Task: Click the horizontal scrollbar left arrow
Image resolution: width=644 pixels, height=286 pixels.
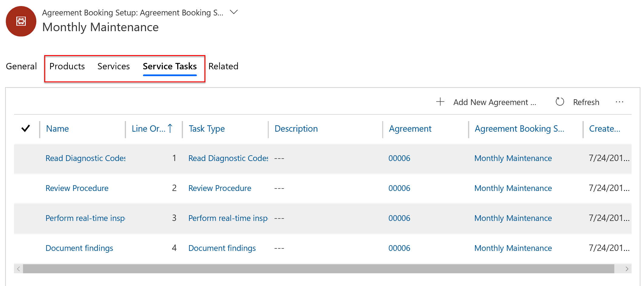Action: pos(18,269)
